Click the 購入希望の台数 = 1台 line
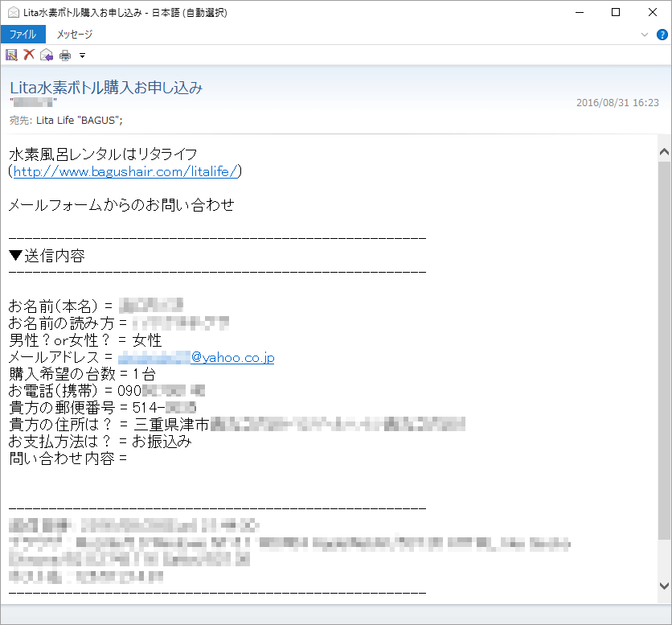Screen dimensions: 672x625 82,374
